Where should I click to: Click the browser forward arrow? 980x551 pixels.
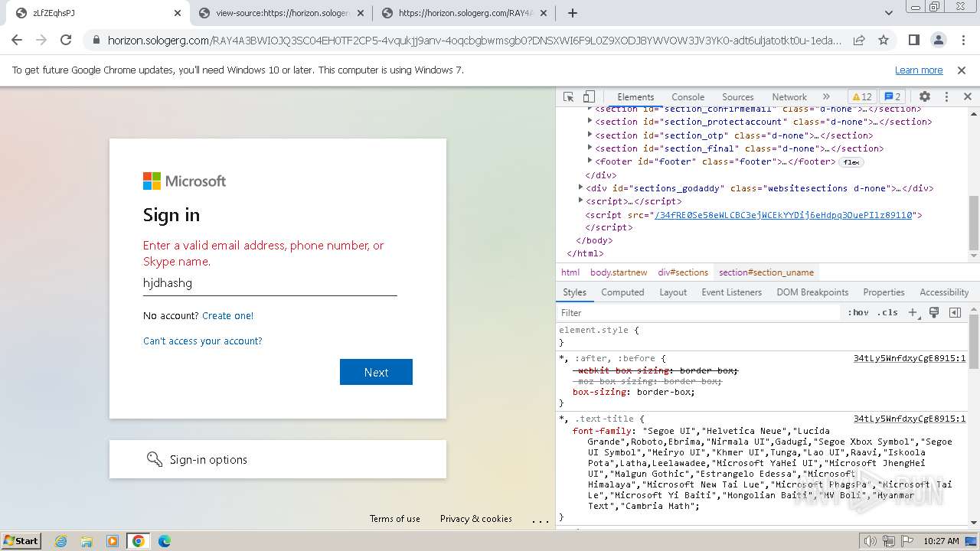41,40
